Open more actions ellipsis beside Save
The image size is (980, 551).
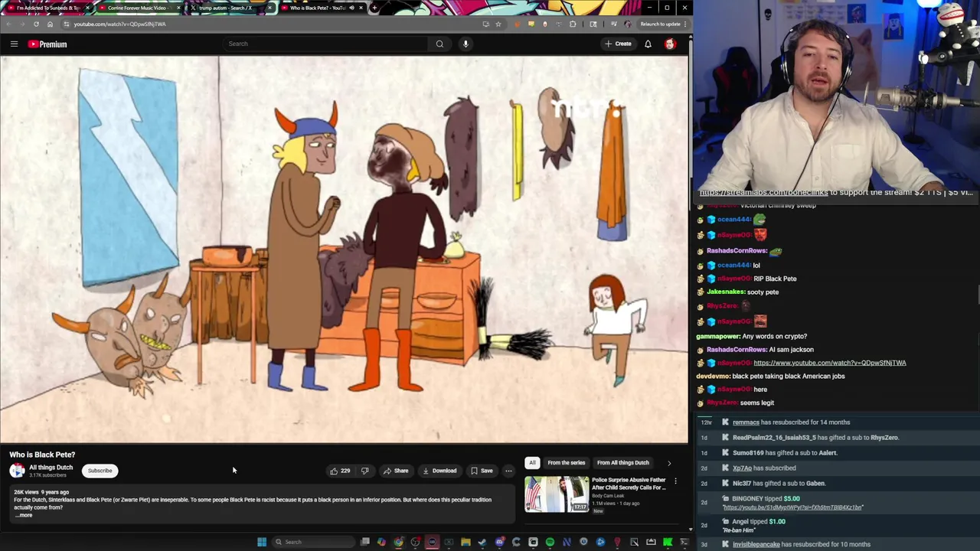[508, 471]
